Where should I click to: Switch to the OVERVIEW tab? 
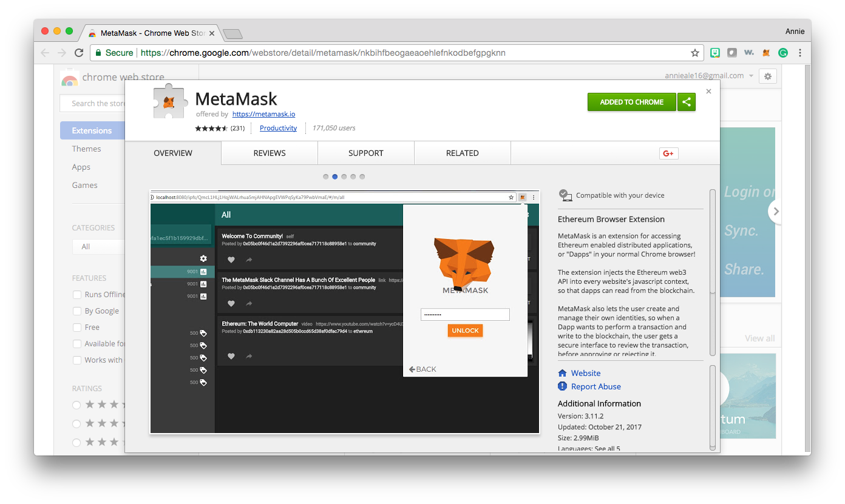(x=173, y=153)
